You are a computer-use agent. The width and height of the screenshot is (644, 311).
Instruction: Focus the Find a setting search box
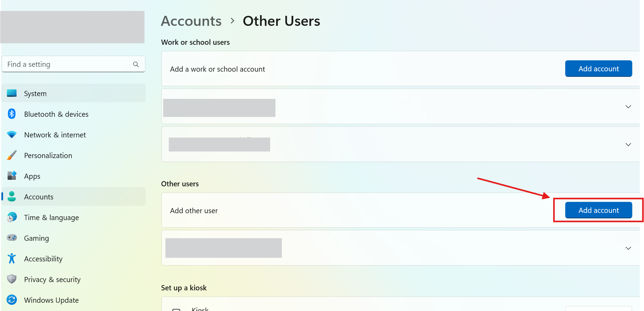point(74,64)
